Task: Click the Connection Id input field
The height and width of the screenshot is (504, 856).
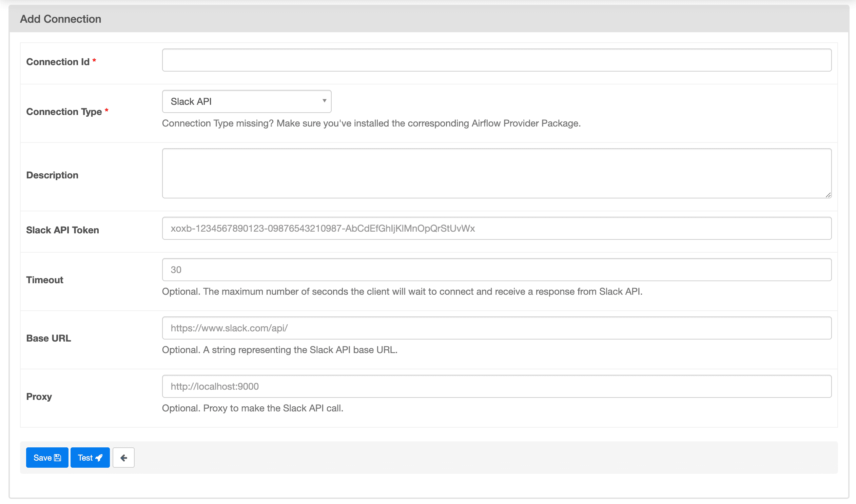Action: coord(497,60)
